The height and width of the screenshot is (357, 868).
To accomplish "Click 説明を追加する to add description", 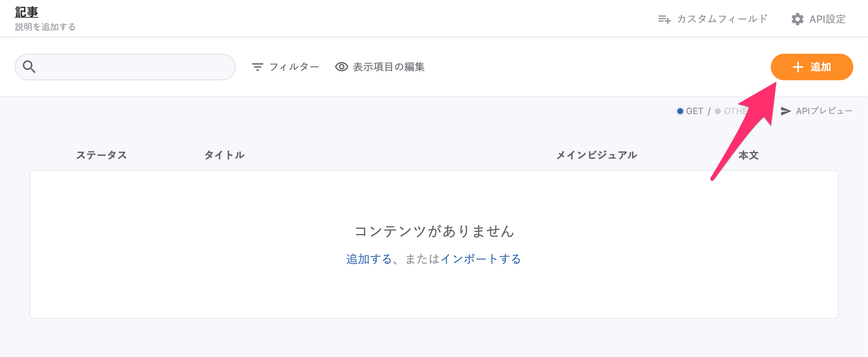I will pyautogui.click(x=45, y=27).
